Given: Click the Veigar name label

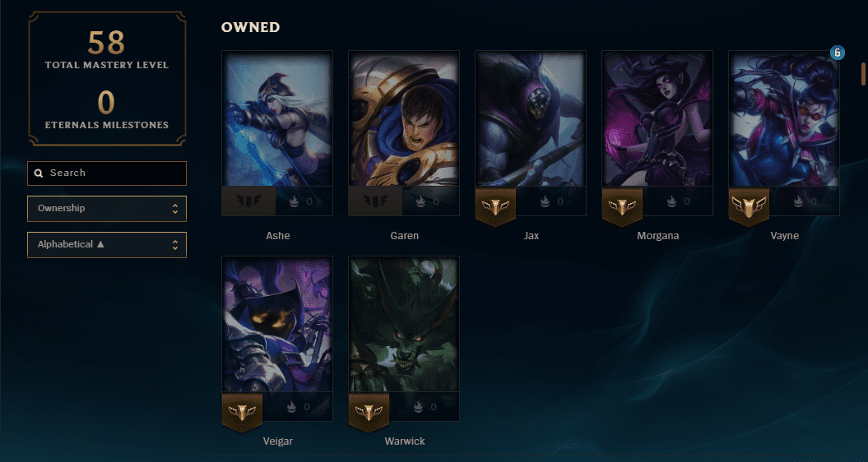Looking at the screenshot, I should [x=277, y=441].
